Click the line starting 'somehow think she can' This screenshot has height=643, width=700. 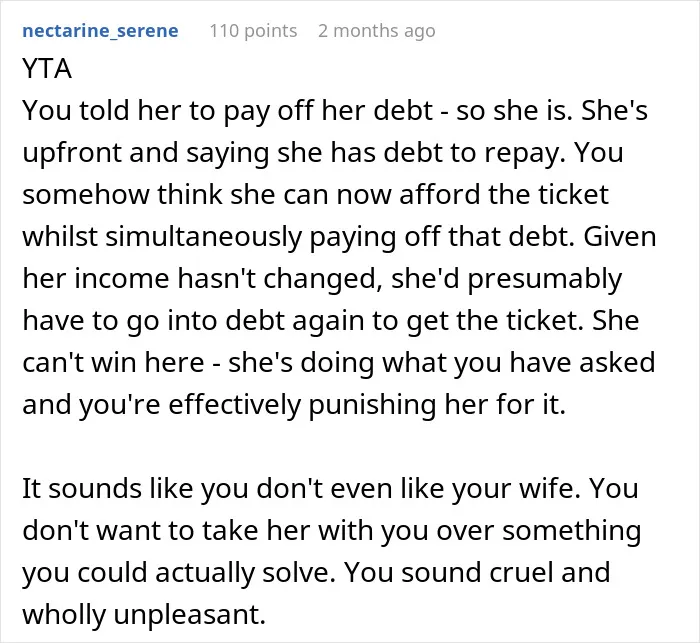click(316, 194)
